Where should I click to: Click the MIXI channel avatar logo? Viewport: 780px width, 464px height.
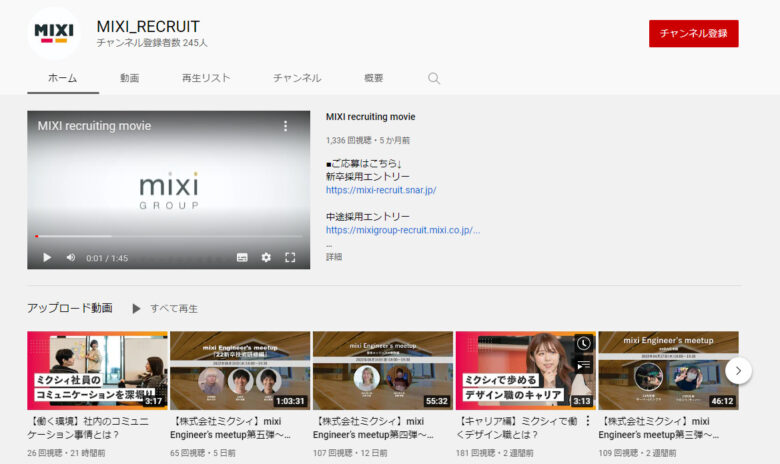click(x=54, y=33)
